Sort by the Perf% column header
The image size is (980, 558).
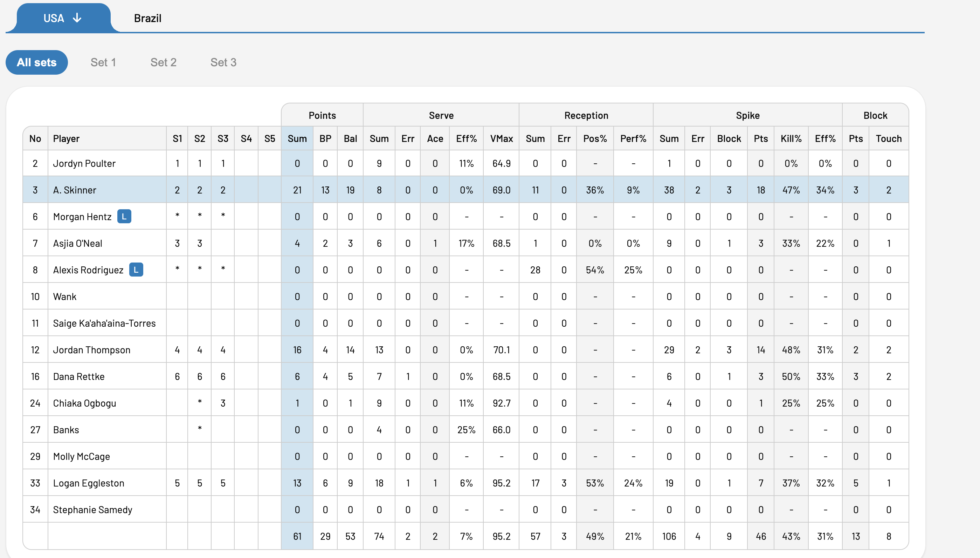pos(633,139)
